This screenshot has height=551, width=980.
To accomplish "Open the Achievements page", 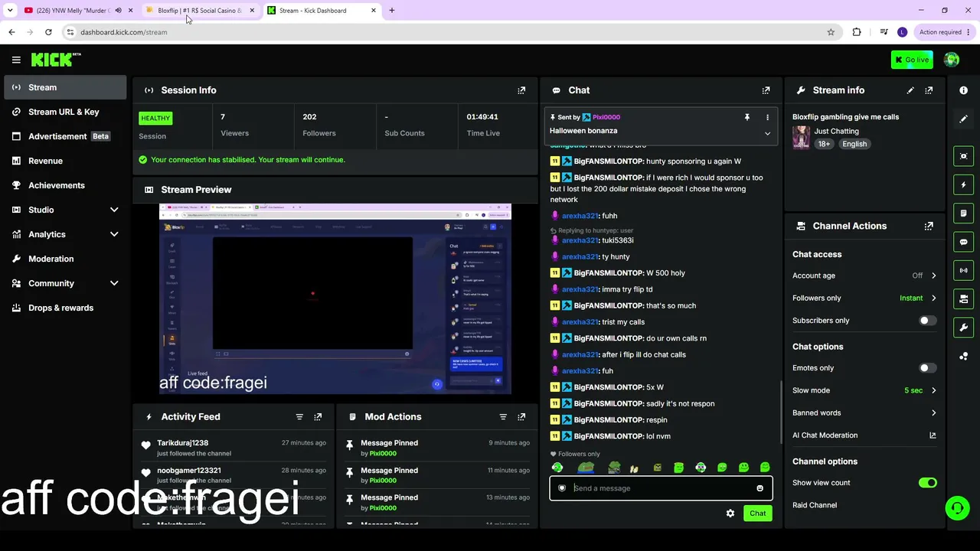I will [65, 185].
